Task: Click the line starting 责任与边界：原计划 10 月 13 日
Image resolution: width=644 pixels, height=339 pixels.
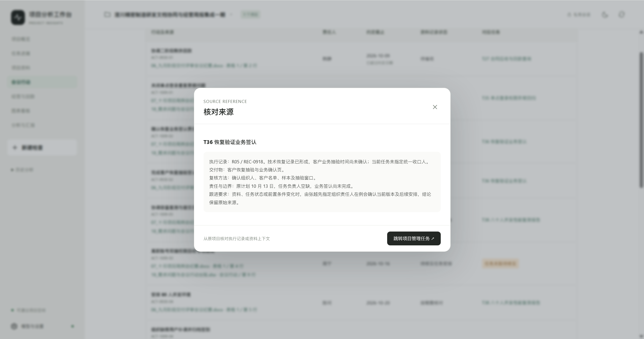Action: [282, 186]
